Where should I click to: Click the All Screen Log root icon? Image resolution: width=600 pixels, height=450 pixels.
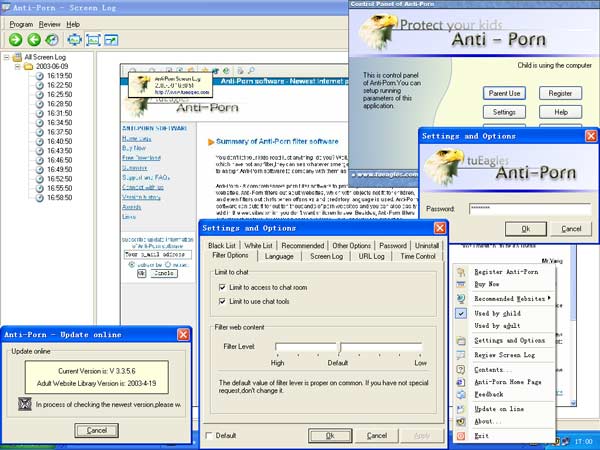(17, 57)
